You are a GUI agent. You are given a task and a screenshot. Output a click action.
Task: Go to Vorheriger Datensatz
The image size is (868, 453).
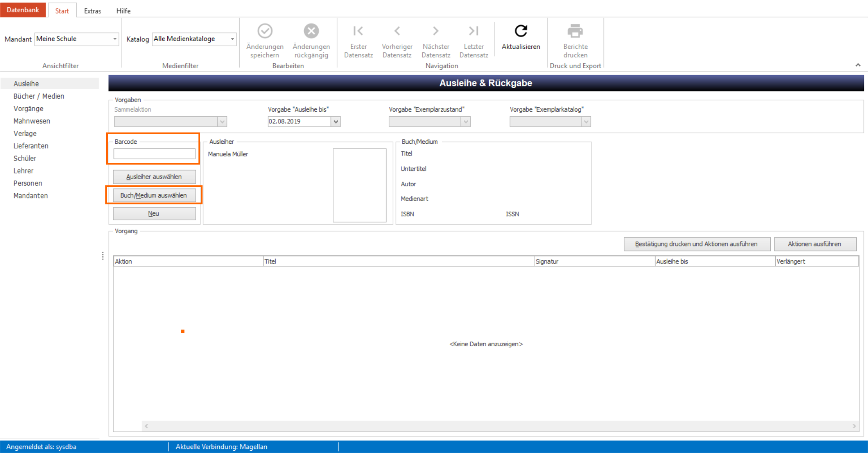pyautogui.click(x=397, y=31)
